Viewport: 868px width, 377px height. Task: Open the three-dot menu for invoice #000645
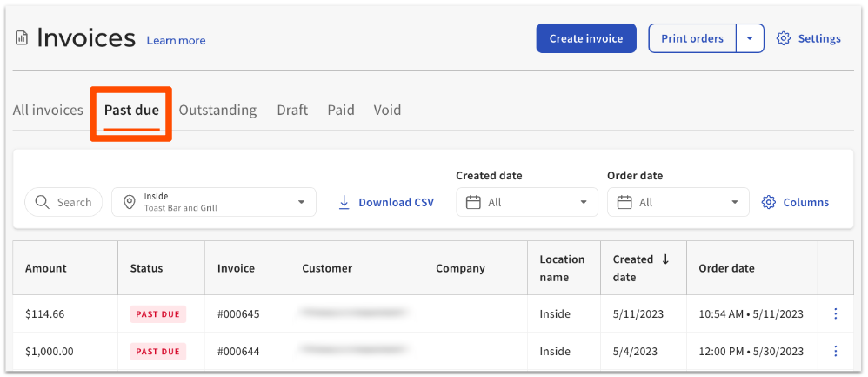[835, 313]
